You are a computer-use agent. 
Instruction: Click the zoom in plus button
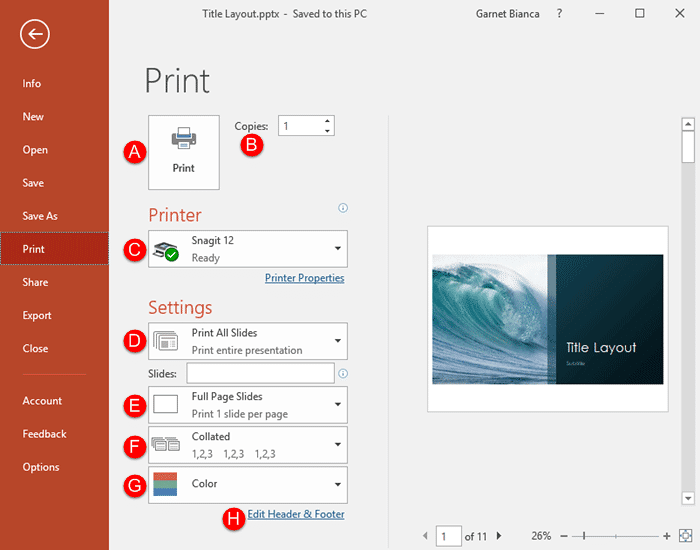point(667,536)
